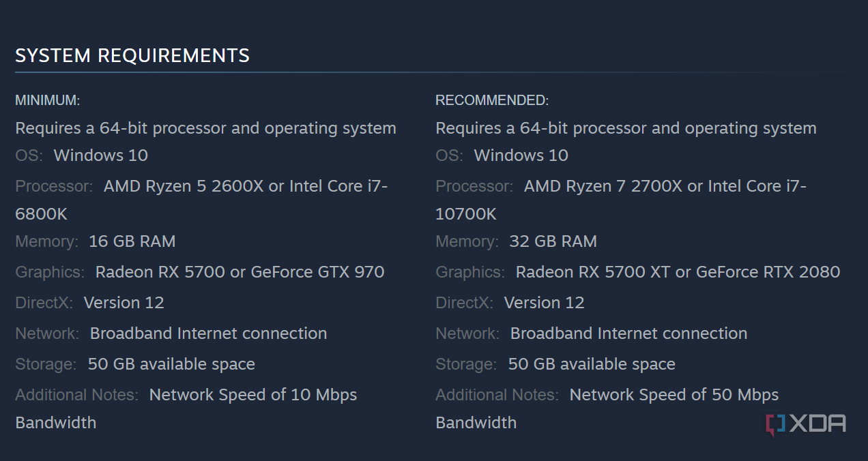Click the recommended OS Windows 10 line
Image resolution: width=868 pixels, height=461 pixels.
pyautogui.click(x=521, y=155)
